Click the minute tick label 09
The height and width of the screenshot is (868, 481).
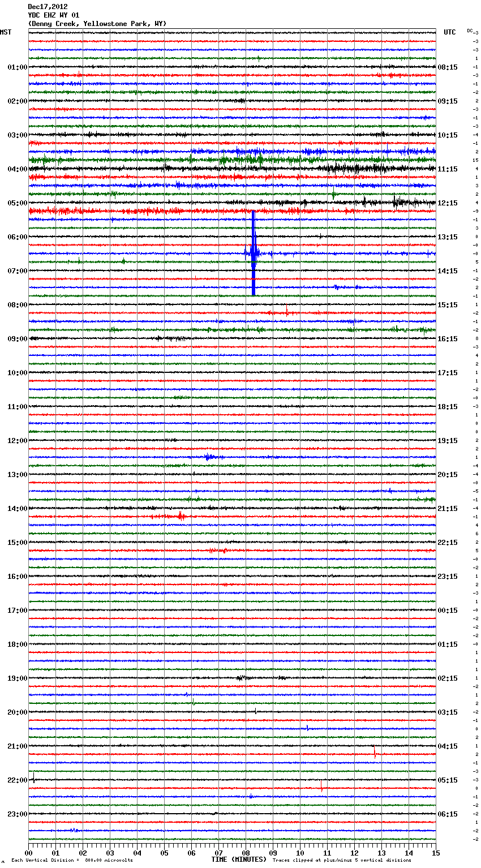click(273, 853)
